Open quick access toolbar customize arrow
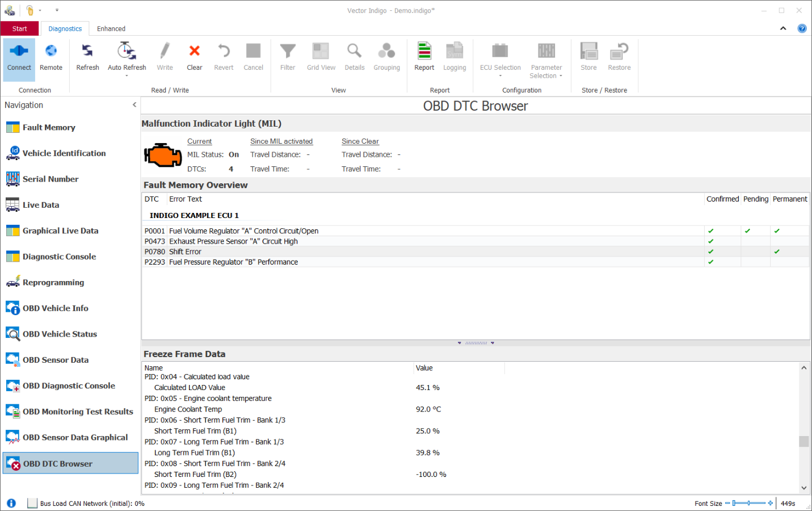The width and height of the screenshot is (812, 511). pyautogui.click(x=57, y=10)
